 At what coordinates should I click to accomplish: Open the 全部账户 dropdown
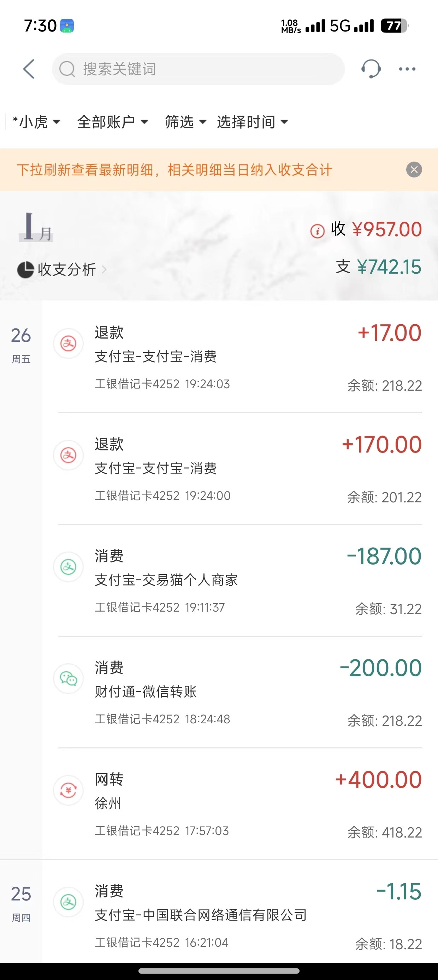(x=113, y=122)
